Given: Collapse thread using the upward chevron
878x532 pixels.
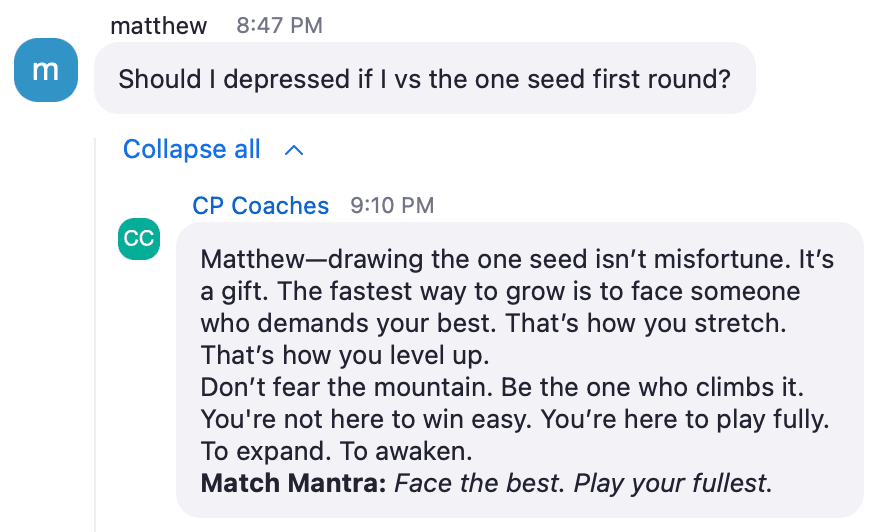Looking at the screenshot, I should click(x=294, y=150).
